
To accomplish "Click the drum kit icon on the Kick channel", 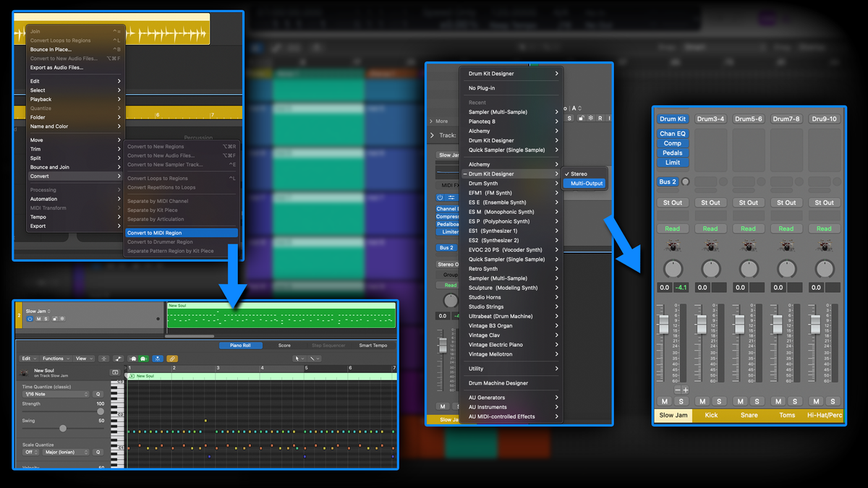I will pos(710,246).
